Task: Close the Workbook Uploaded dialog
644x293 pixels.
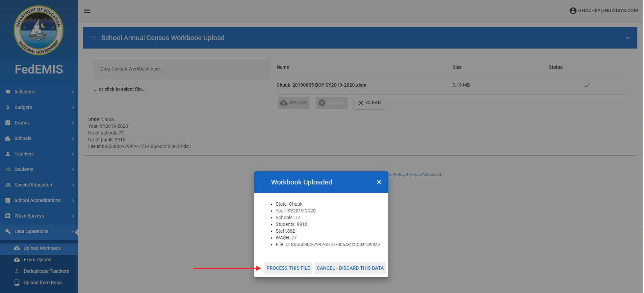Action: [379, 182]
